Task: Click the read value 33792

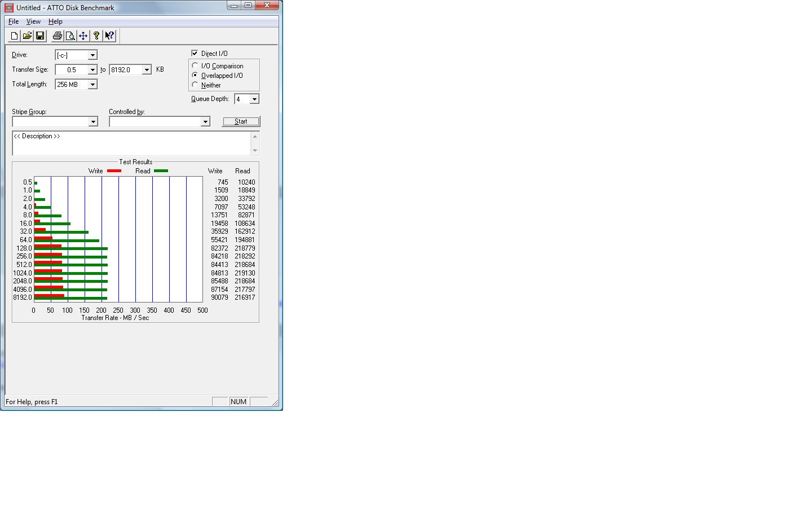Action: (246, 199)
